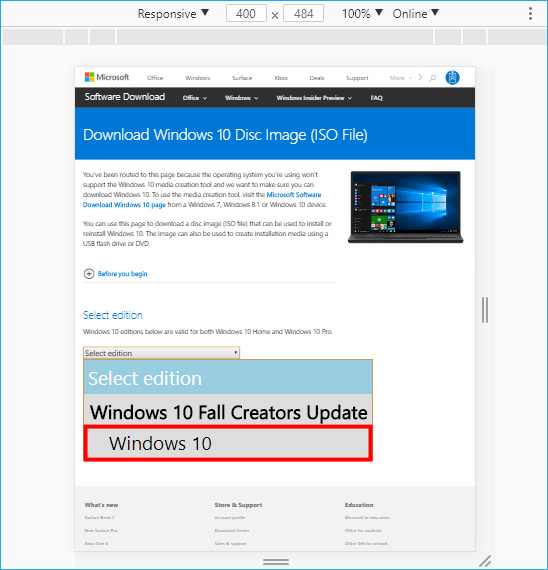Choose the Select edition placeholder option
The height and width of the screenshot is (570, 548).
pyautogui.click(x=228, y=378)
